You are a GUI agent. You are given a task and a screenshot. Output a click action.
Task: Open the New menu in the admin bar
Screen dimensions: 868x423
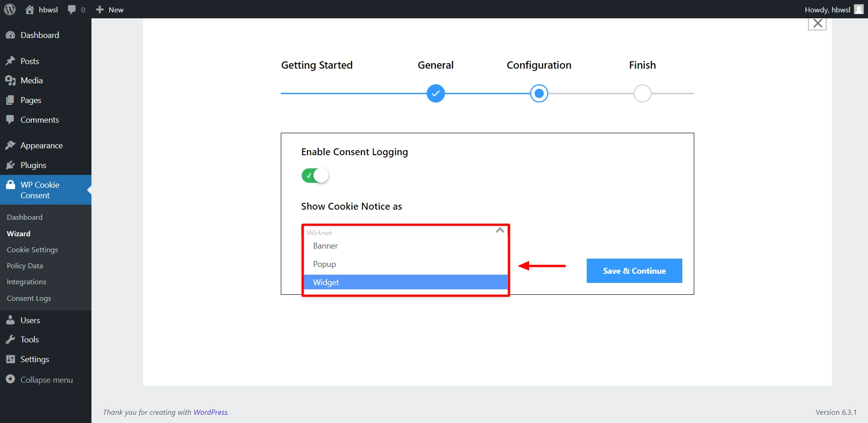click(x=109, y=9)
